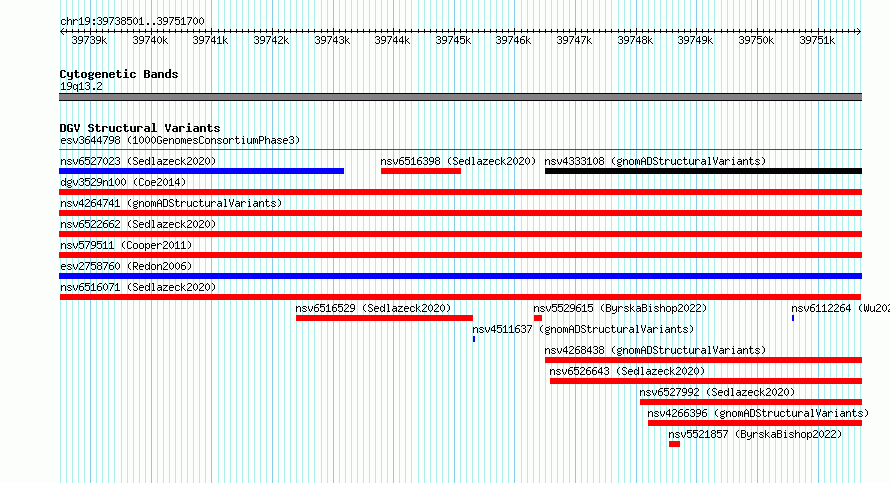
Task: Open the nsv6522662 (Sedlazeck2020) label
Action: [x=138, y=224]
